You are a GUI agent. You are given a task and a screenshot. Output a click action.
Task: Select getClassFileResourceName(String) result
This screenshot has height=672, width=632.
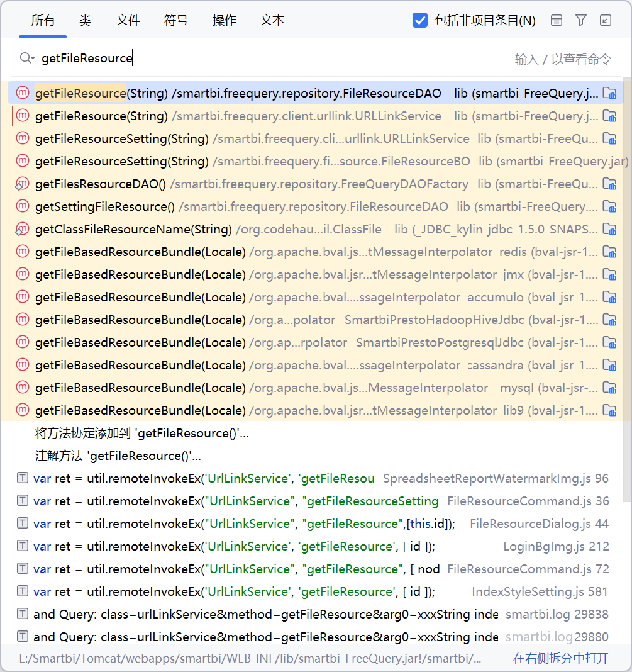314,229
